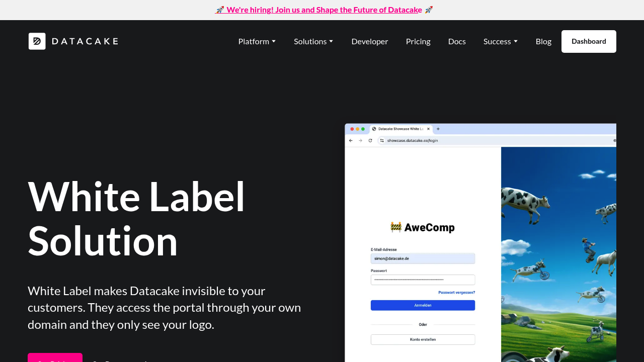Expand the Platform dropdown menu
Image resolution: width=644 pixels, height=362 pixels.
(257, 41)
